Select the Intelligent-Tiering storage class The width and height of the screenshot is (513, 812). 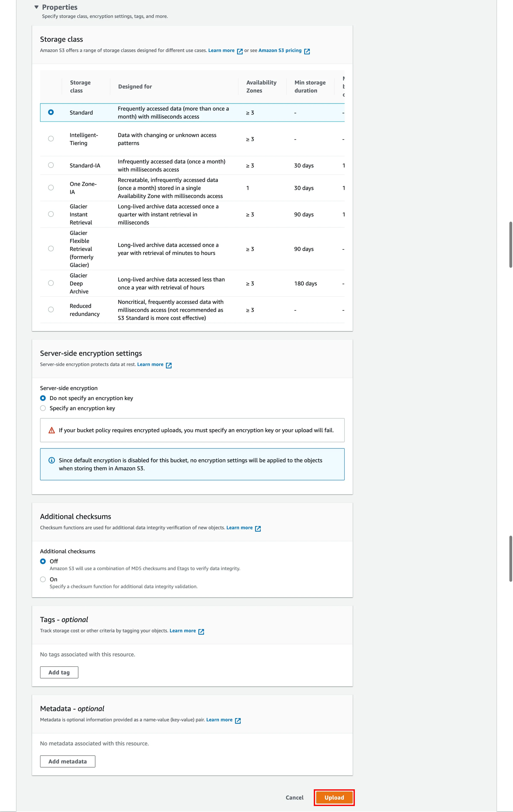[51, 139]
